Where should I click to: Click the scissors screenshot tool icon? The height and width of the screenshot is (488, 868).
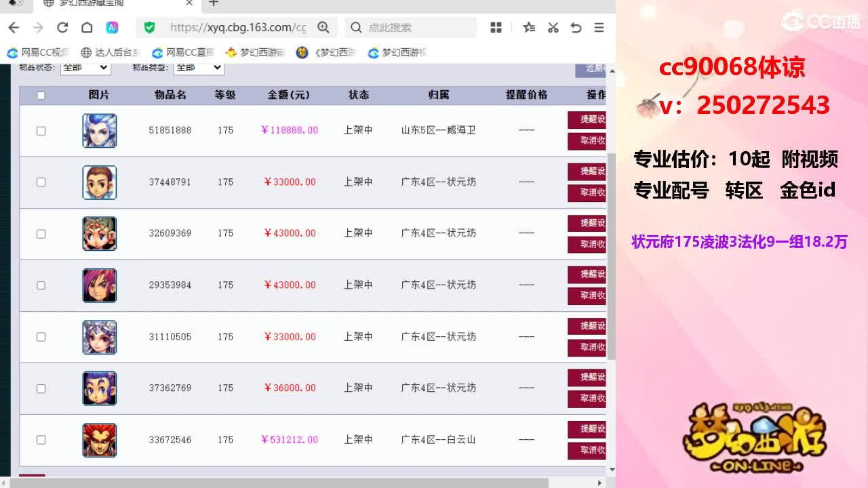(x=553, y=28)
